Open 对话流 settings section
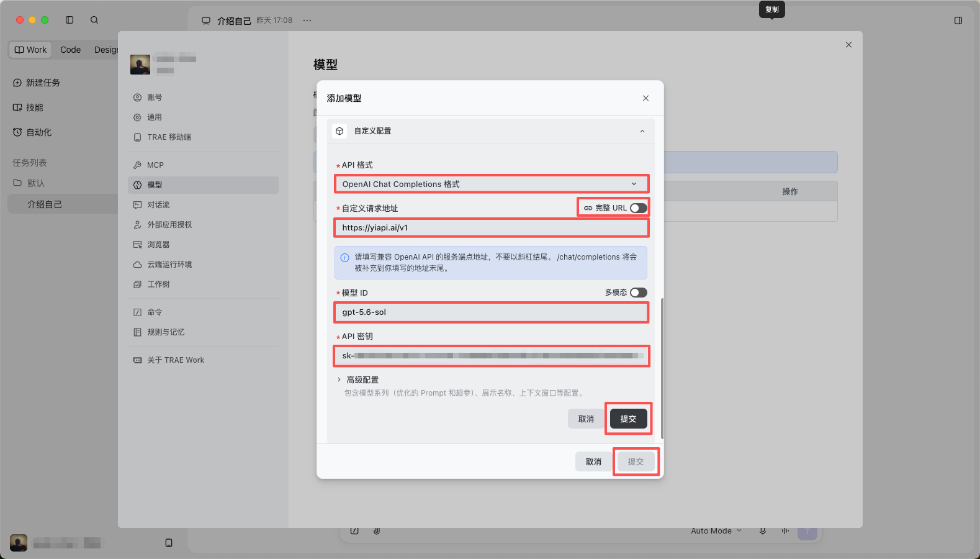 pos(203,205)
